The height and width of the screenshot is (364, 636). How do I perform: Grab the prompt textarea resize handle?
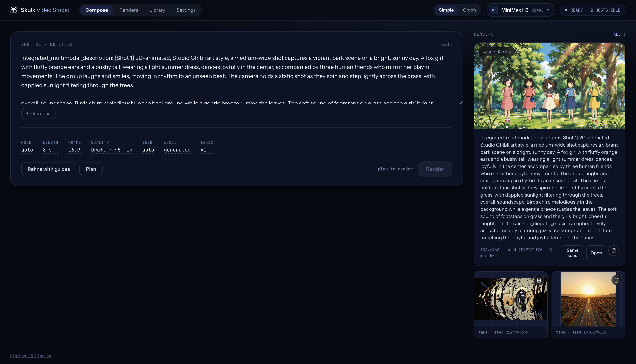(x=461, y=103)
